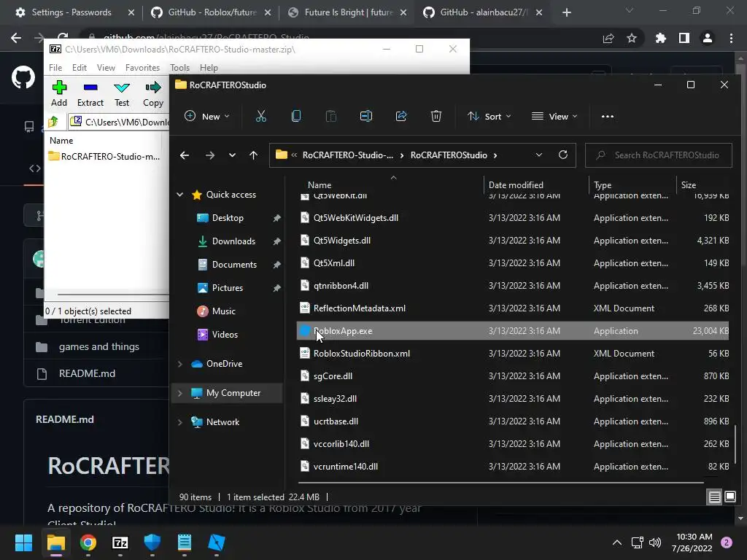Go up one folder level
This screenshot has width=747, height=560.
tap(253, 155)
